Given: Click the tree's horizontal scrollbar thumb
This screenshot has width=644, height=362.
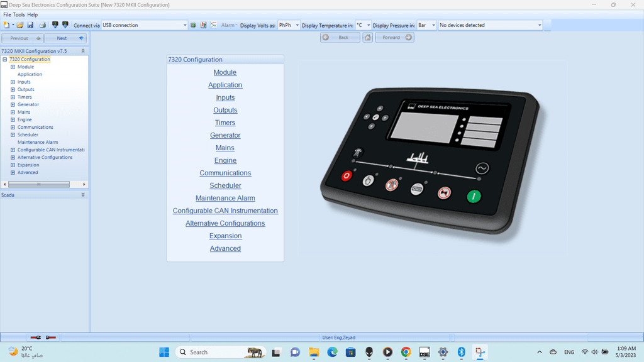Looking at the screenshot, I should pyautogui.click(x=39, y=184).
